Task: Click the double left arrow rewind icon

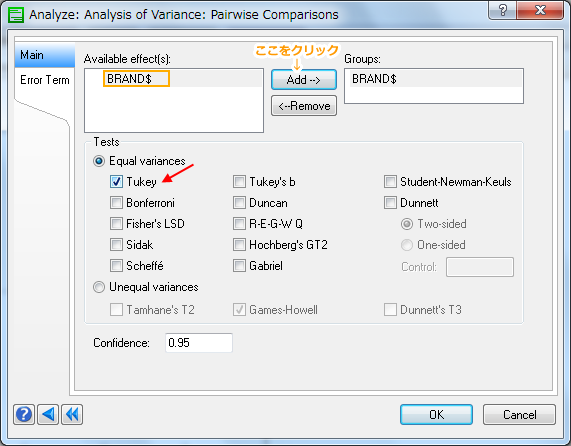Action: (72, 414)
